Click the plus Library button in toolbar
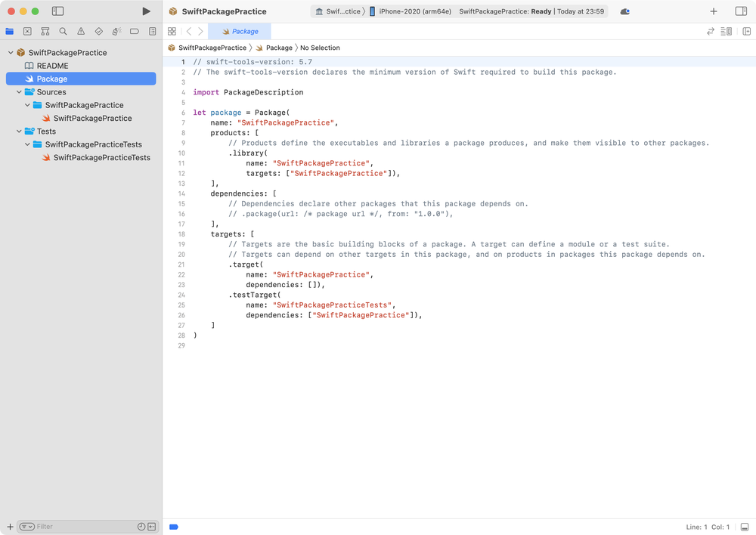The height and width of the screenshot is (535, 756). point(714,11)
